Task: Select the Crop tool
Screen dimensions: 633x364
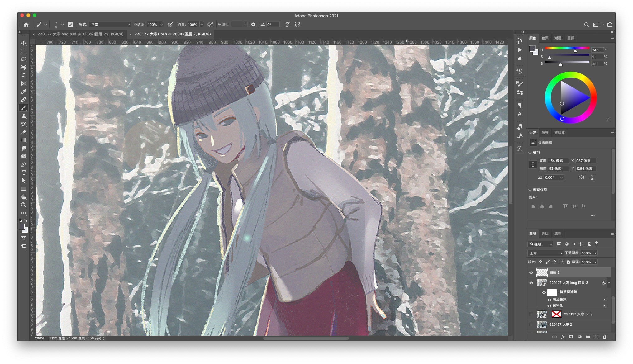Action: pyautogui.click(x=24, y=75)
